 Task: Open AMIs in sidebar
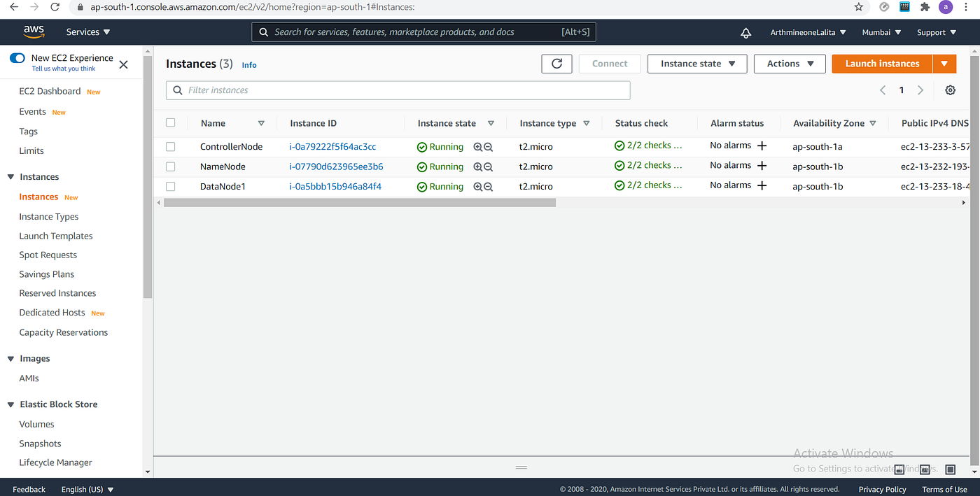[x=29, y=378]
